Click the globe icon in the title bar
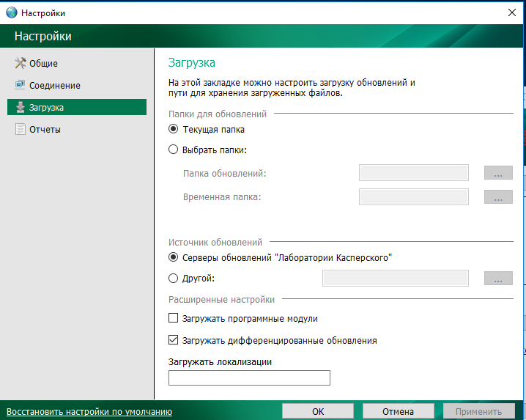This screenshot has width=526, height=420. coord(12,12)
